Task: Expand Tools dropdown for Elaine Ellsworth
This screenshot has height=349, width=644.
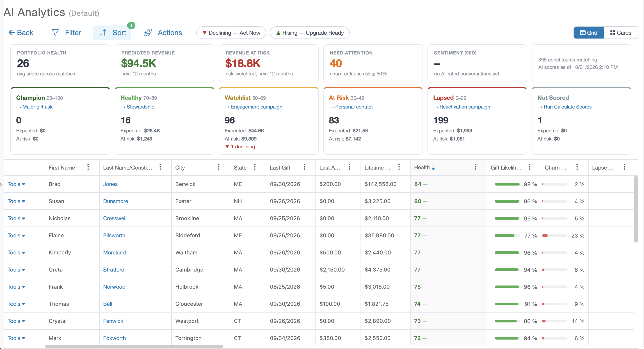Action: click(16, 235)
